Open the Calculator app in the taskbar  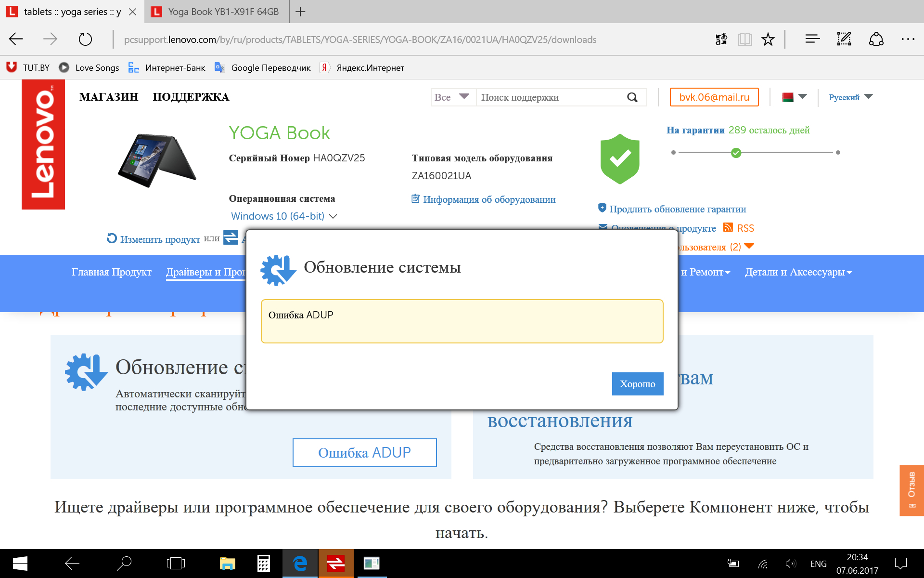pyautogui.click(x=264, y=564)
